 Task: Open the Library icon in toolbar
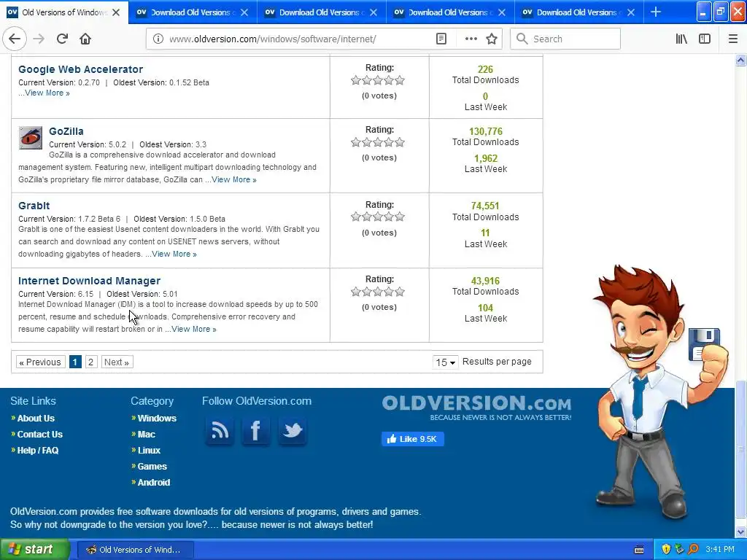point(681,39)
